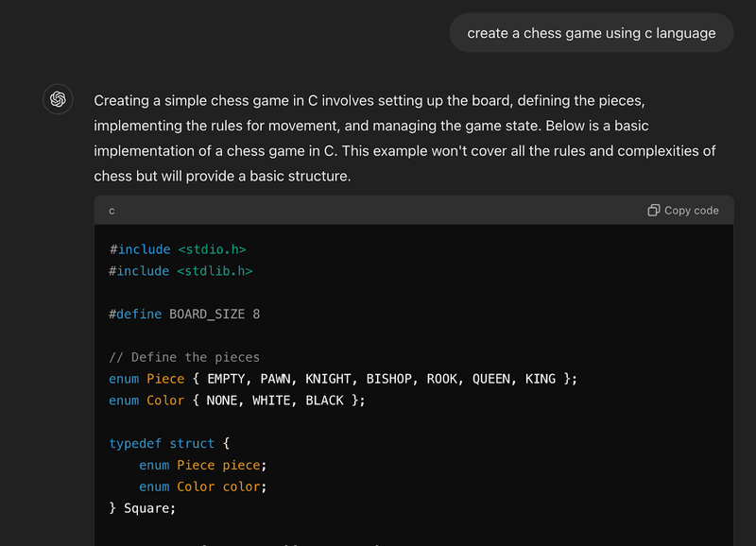
Task: Click the closing "} Square;" line
Action: (143, 508)
